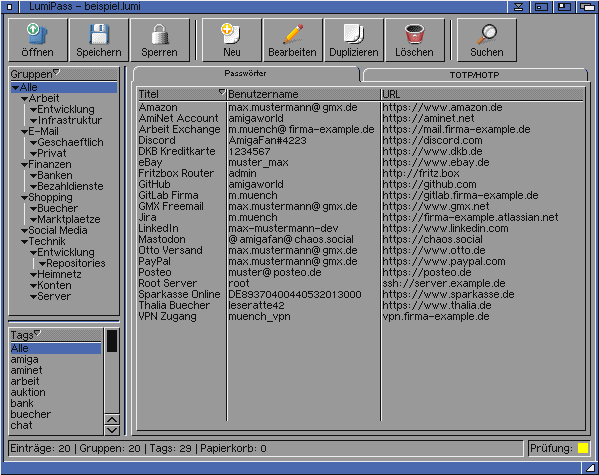
Task: Select the Geschaeftlich group
Action: pos(70,143)
